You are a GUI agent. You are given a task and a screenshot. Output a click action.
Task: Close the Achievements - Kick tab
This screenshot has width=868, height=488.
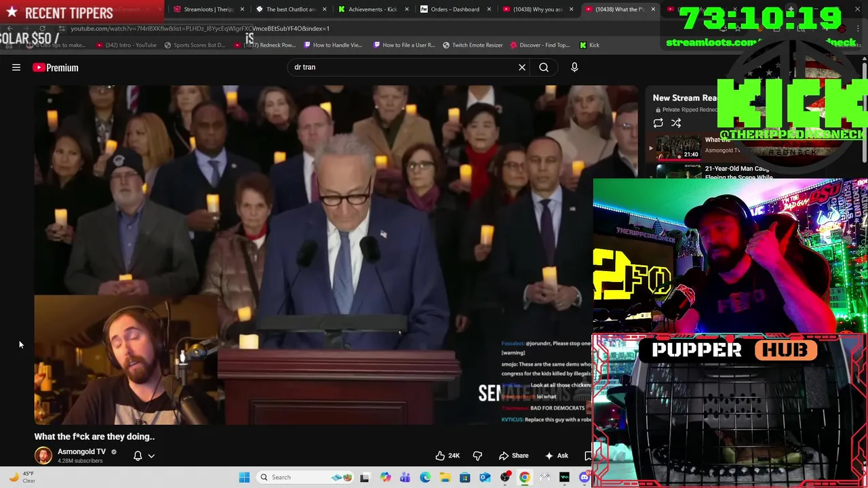407,9
